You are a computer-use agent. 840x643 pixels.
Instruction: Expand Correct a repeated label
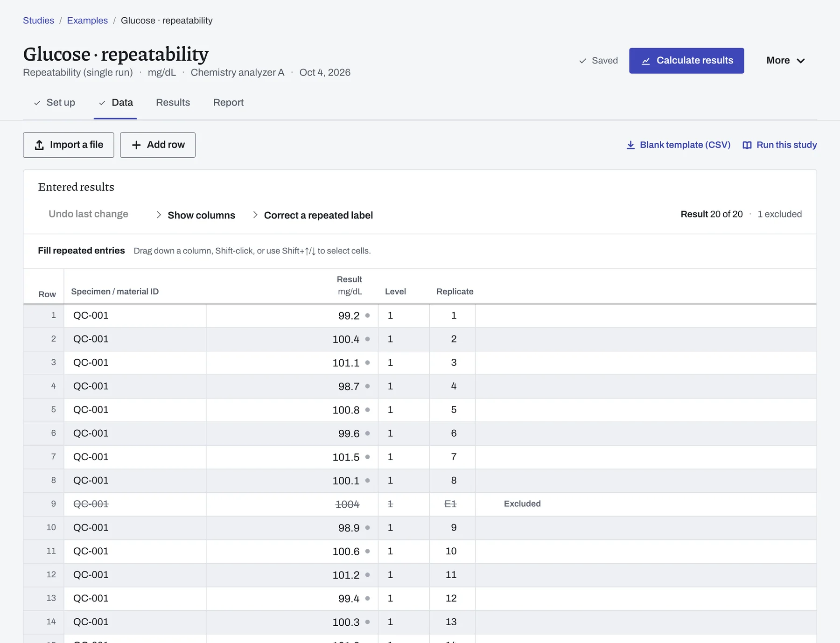[313, 215]
